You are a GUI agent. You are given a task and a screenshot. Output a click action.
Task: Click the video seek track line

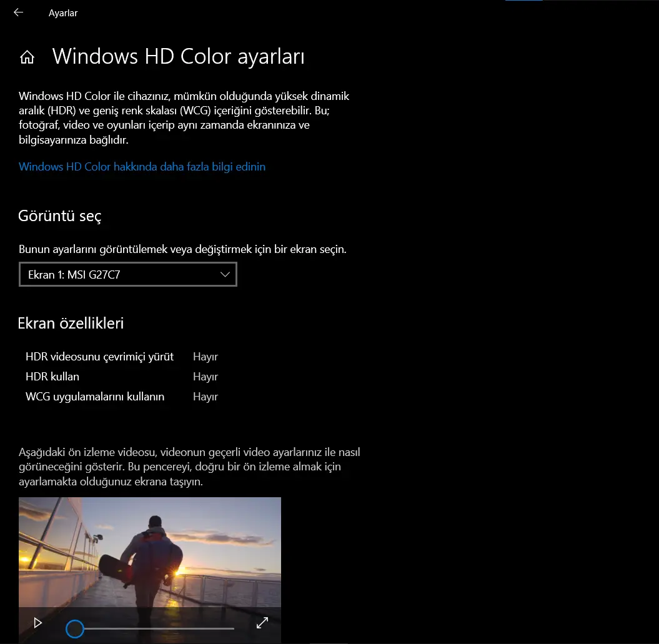point(159,628)
